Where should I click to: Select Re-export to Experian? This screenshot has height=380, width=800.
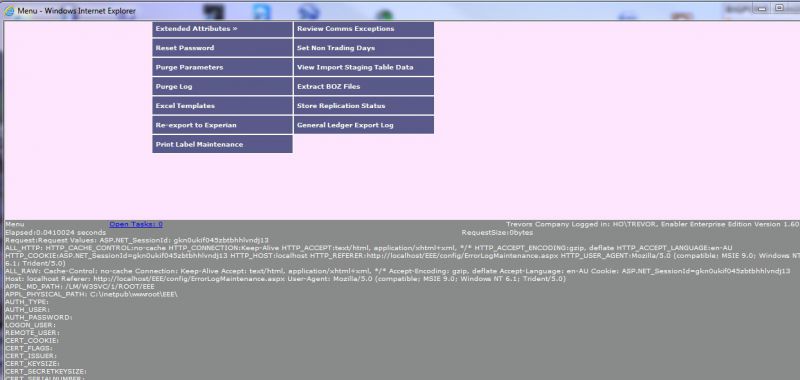click(222, 125)
